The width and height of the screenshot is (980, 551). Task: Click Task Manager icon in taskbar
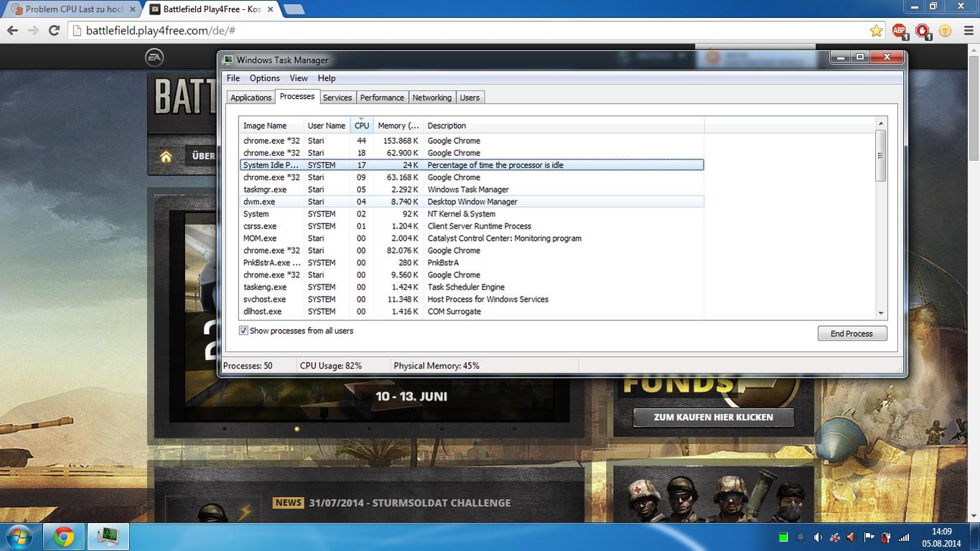pos(108,537)
